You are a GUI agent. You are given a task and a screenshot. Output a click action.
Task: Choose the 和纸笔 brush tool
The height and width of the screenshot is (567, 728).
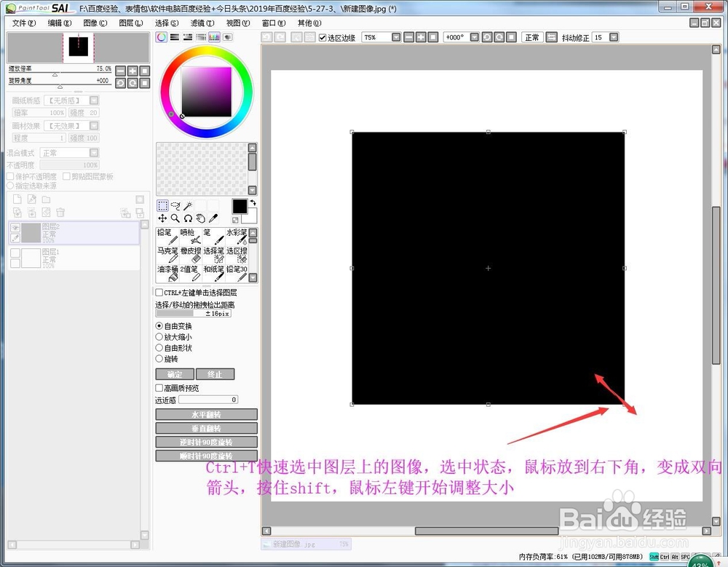[x=213, y=273]
